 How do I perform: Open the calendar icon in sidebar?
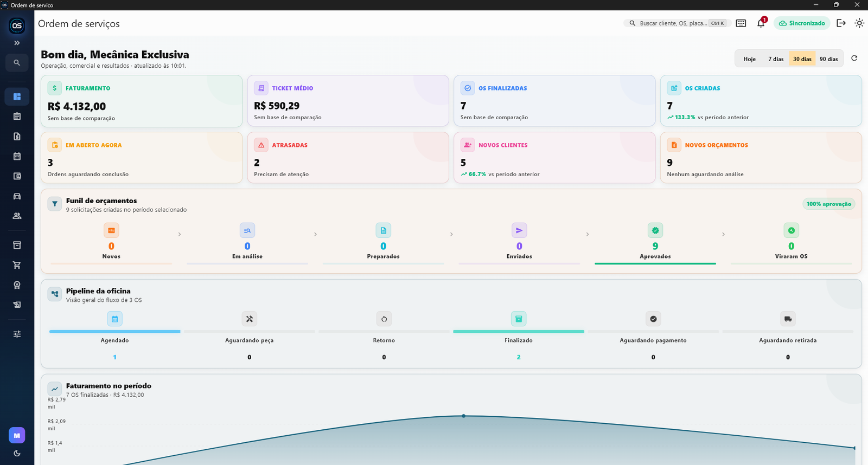pos(17,157)
